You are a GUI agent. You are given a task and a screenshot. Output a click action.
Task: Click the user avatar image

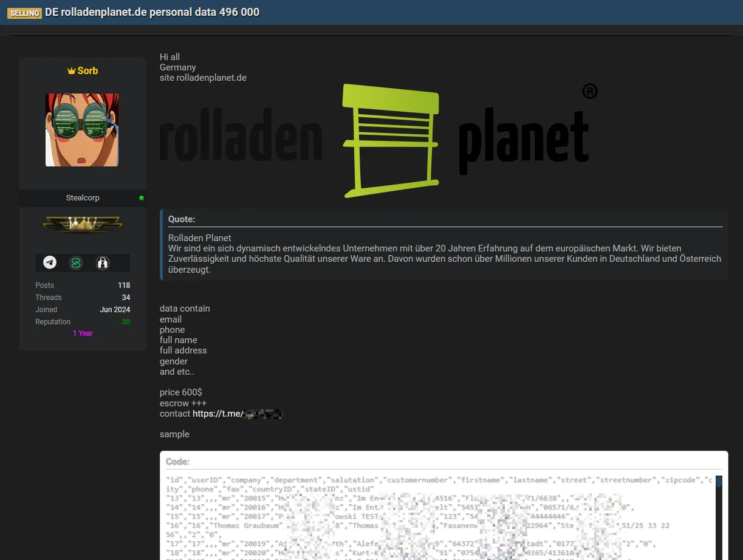82,130
